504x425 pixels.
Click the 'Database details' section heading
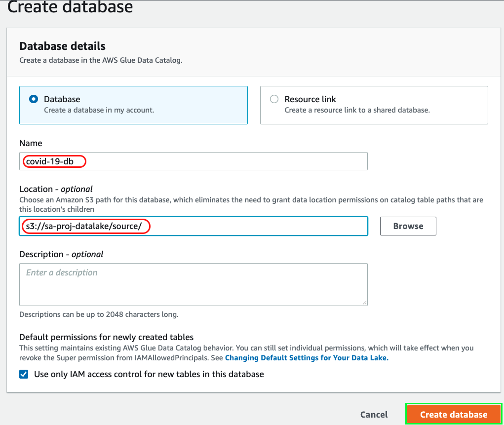coord(62,46)
